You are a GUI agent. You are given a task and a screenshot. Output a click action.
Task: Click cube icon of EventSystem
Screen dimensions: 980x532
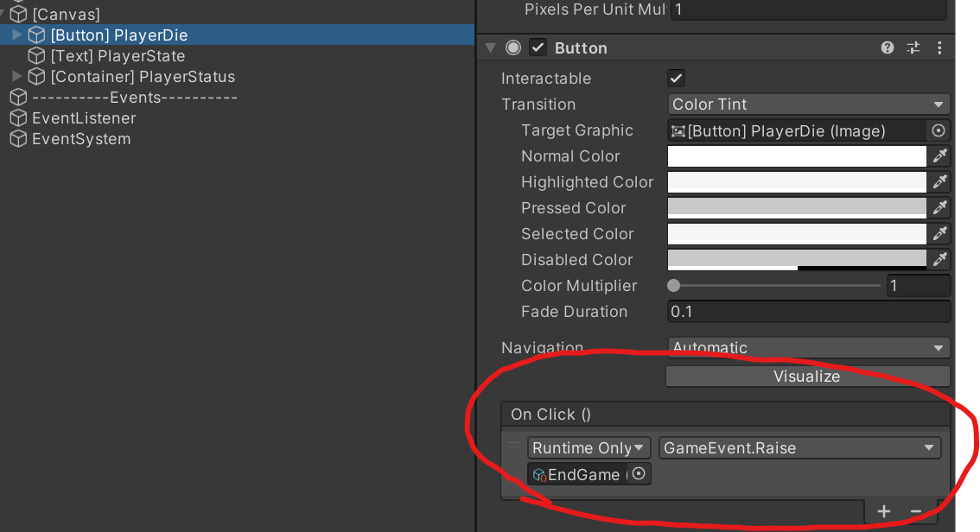19,139
